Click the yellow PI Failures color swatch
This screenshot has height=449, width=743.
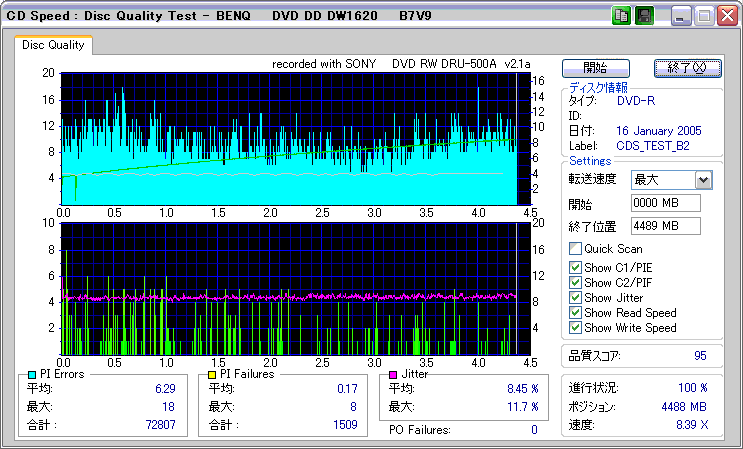click(x=211, y=375)
